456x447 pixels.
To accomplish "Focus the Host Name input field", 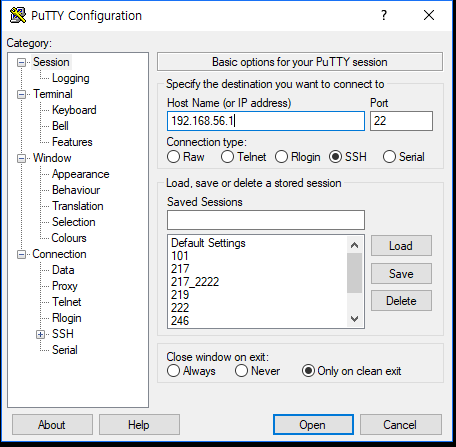I will [x=266, y=121].
